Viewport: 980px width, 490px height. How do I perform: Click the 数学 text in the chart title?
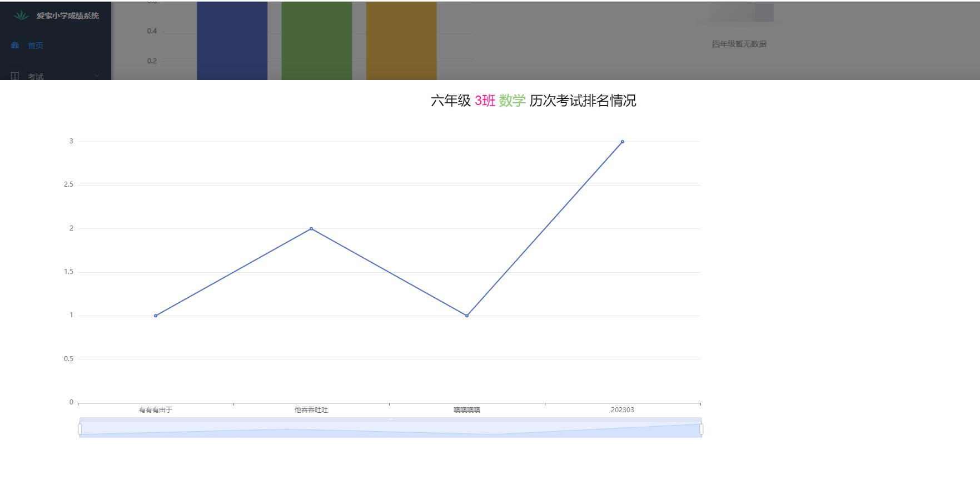point(512,101)
